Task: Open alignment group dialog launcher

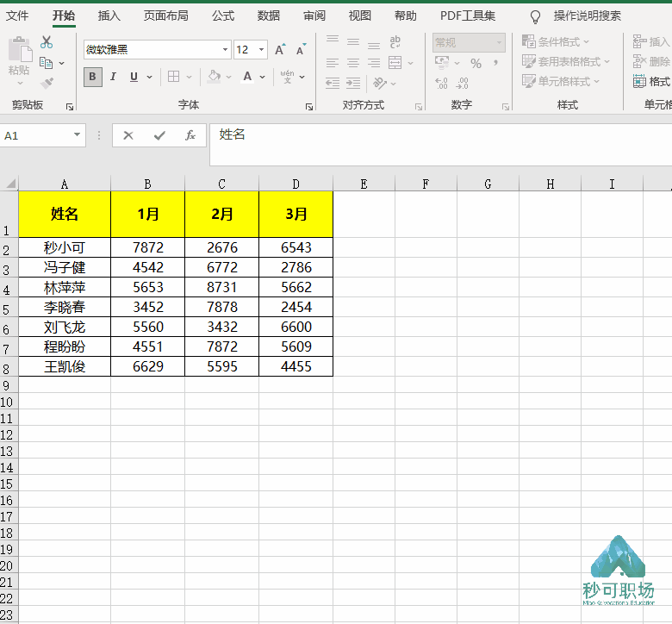Action: pos(419,107)
